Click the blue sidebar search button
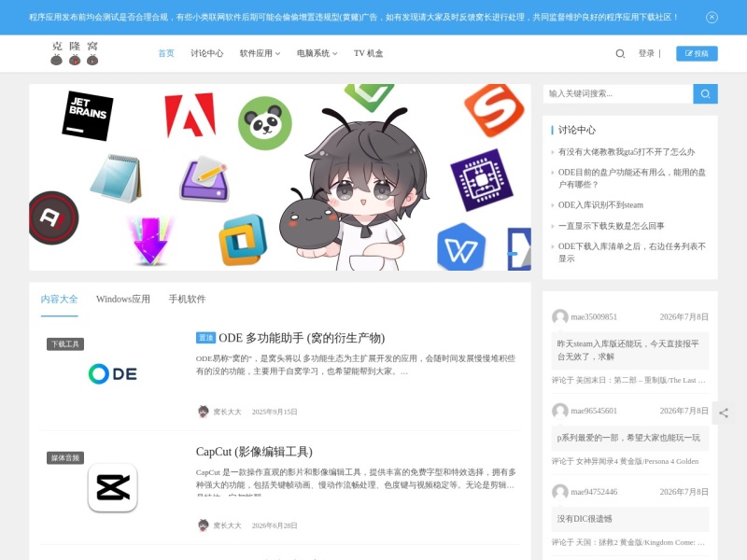This screenshot has height=560, width=747. click(x=705, y=94)
